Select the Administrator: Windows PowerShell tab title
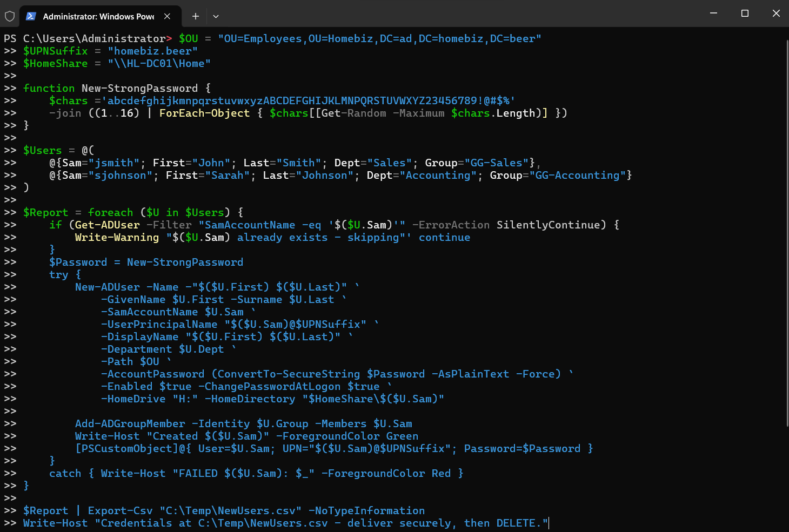Screen dimensions: 789x532 (98, 17)
